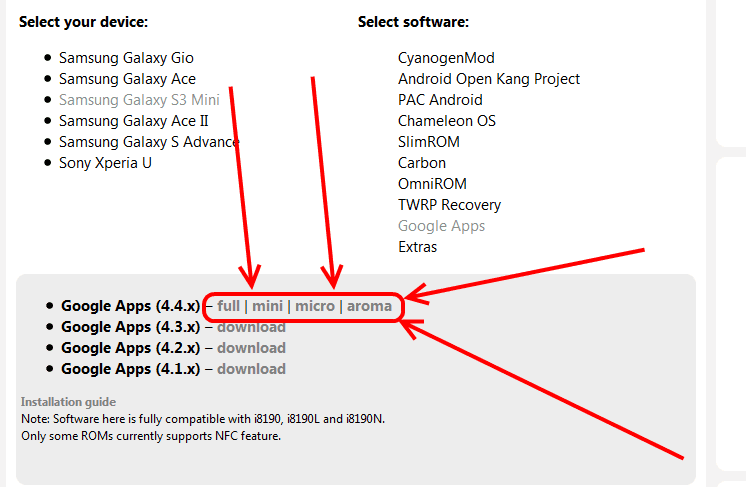Image resolution: width=746 pixels, height=487 pixels.
Task: Download Google Apps 4.3.x
Action: [x=251, y=327]
